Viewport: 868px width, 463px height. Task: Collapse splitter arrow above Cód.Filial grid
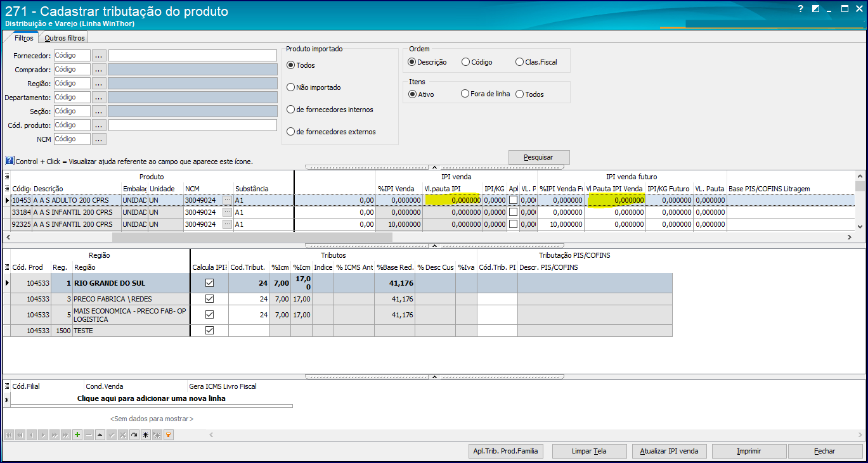[x=434, y=376]
